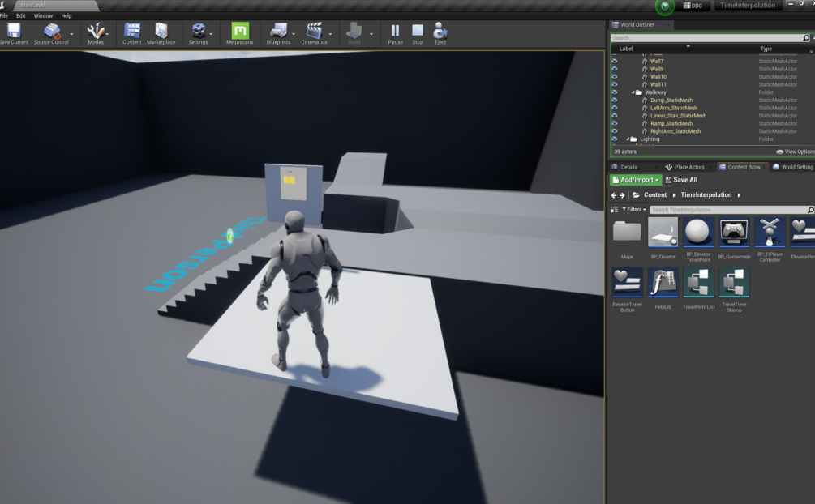Screen dimensions: 815x504
Task: Toggle visibility of Walkway folder
Action: point(615,92)
